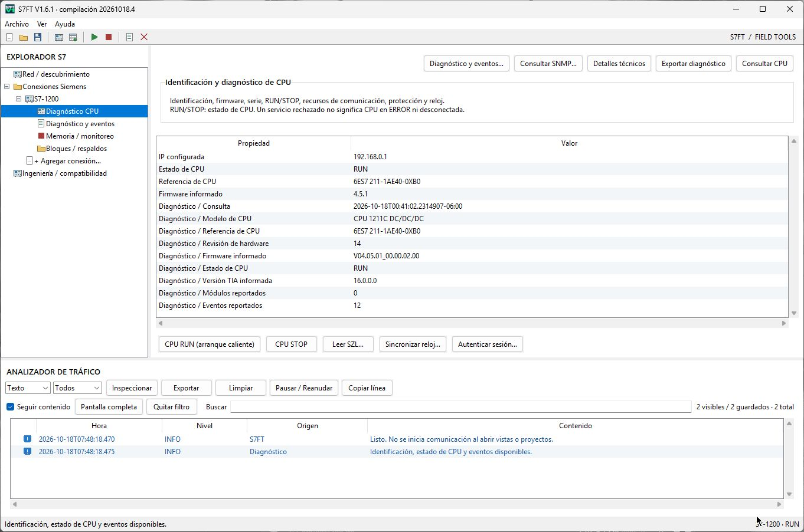The height and width of the screenshot is (532, 804).
Task: Click the open folder toolbar icon
Action: (24, 37)
